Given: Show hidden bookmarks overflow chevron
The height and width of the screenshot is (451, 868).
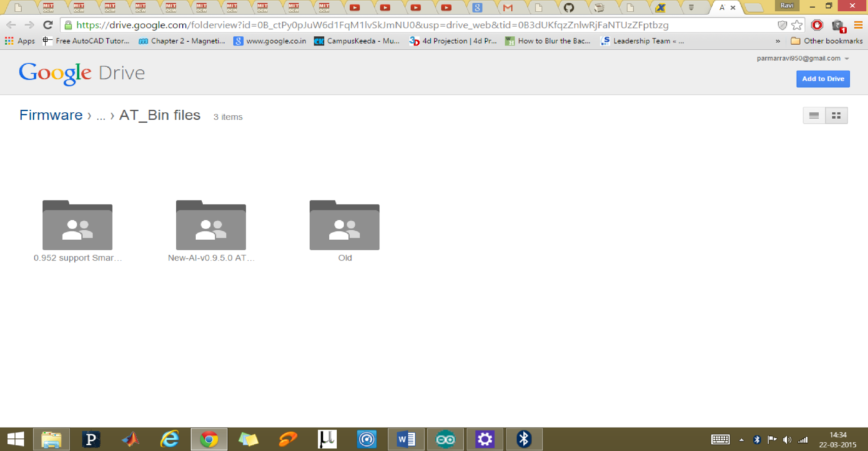Looking at the screenshot, I should [x=778, y=41].
